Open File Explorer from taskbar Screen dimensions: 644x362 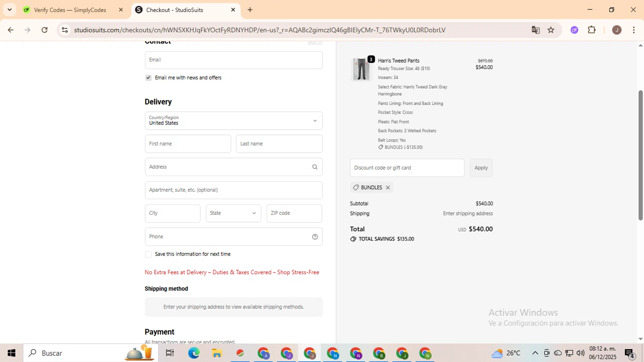[217, 353]
